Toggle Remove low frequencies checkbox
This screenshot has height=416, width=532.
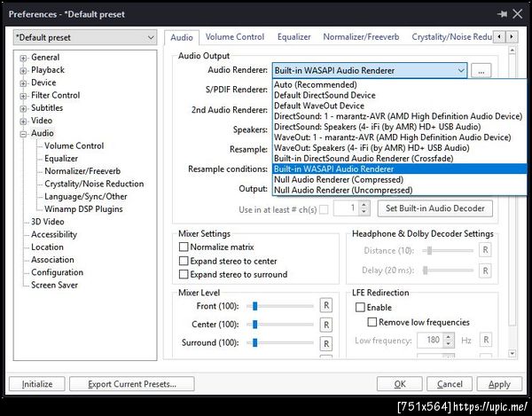coord(372,322)
